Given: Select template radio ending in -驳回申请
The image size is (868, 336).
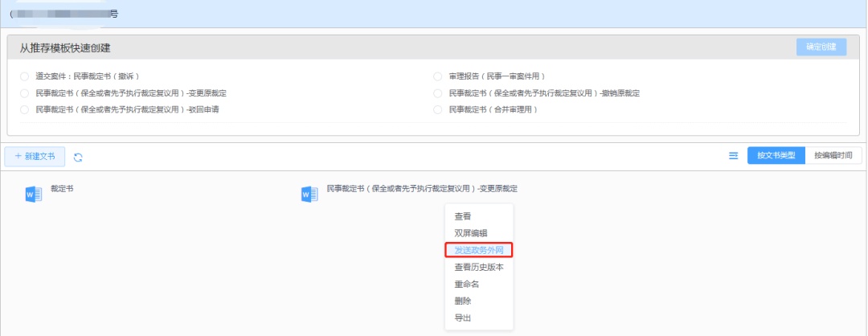Looking at the screenshot, I should click(24, 109).
